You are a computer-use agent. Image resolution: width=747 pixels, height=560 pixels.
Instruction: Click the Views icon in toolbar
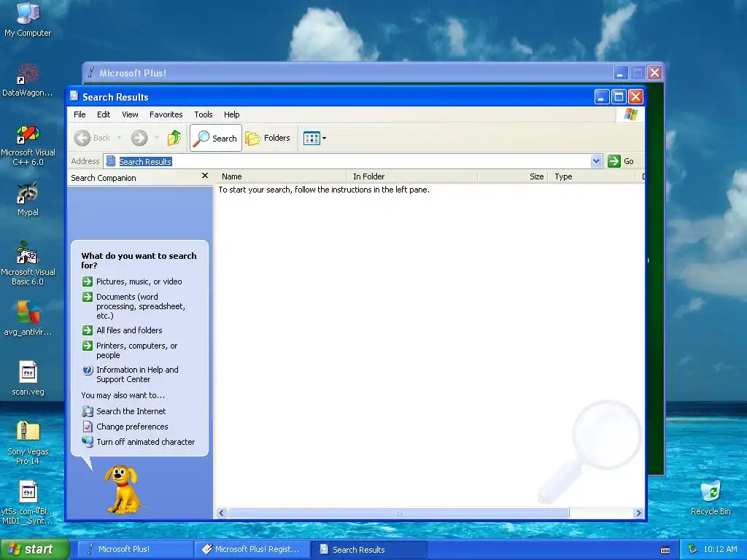point(311,138)
